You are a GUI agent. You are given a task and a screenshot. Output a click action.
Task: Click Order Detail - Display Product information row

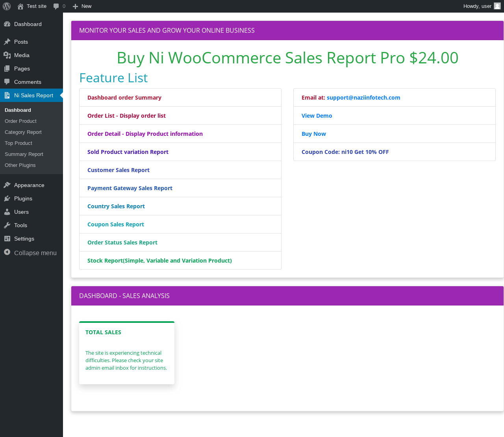[x=180, y=134]
